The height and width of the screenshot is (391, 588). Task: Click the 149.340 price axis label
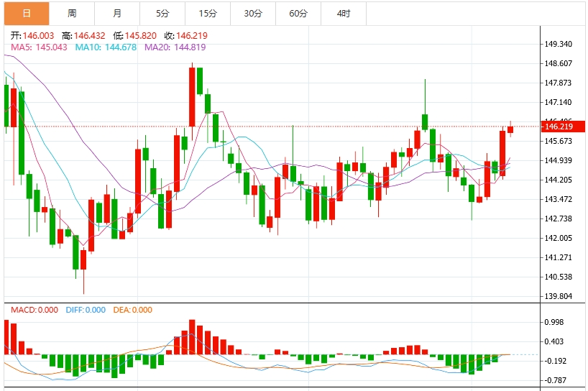coord(559,44)
